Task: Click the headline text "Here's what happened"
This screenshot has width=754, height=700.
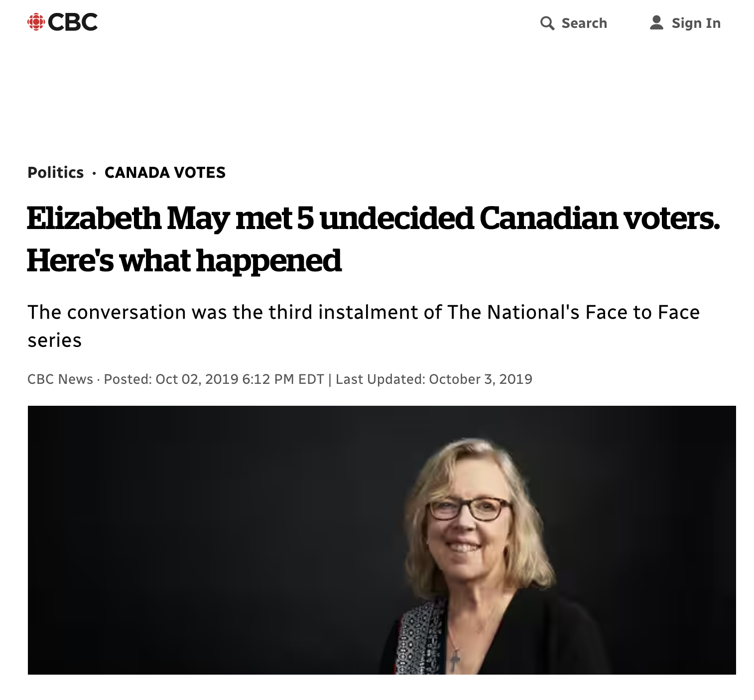Action: (184, 261)
